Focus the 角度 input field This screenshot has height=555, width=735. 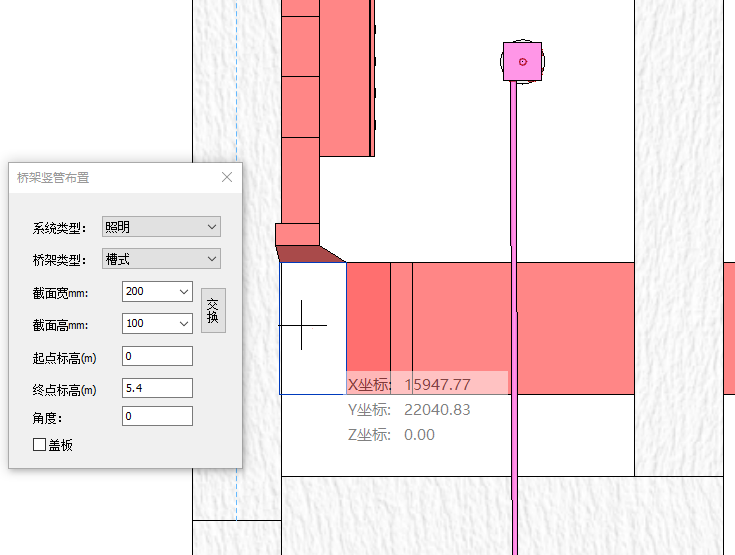tap(157, 416)
